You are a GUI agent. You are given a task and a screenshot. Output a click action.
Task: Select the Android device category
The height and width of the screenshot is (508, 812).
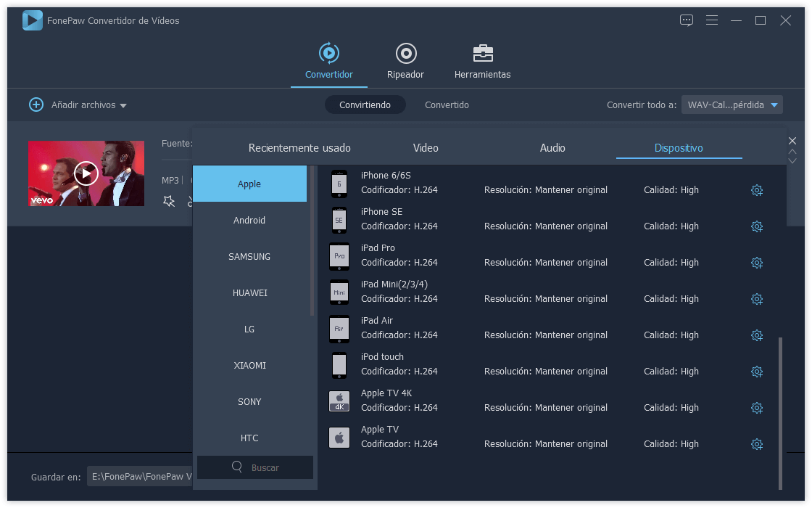point(249,221)
